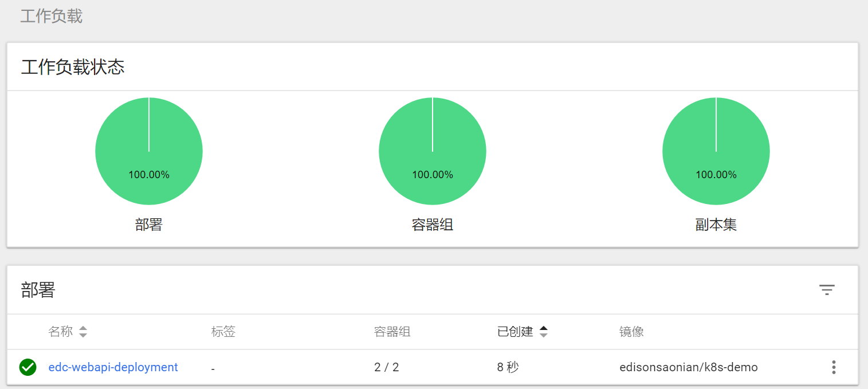Click the 容器组 label under pie chart
The height and width of the screenshot is (389, 868).
(x=433, y=225)
